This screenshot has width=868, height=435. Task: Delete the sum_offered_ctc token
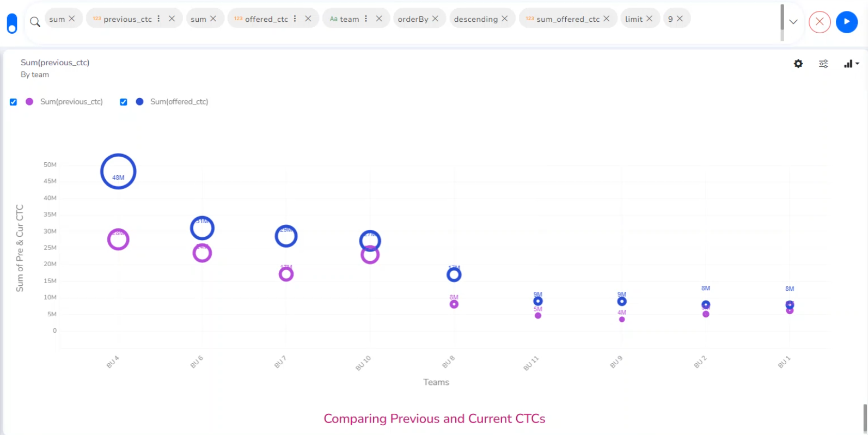tap(606, 19)
